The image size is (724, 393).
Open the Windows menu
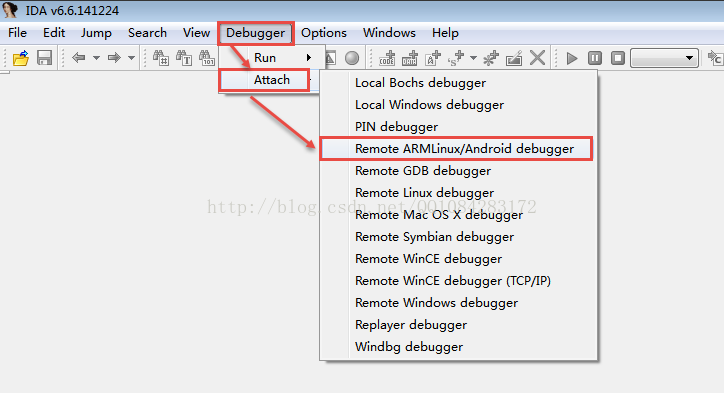(x=389, y=33)
